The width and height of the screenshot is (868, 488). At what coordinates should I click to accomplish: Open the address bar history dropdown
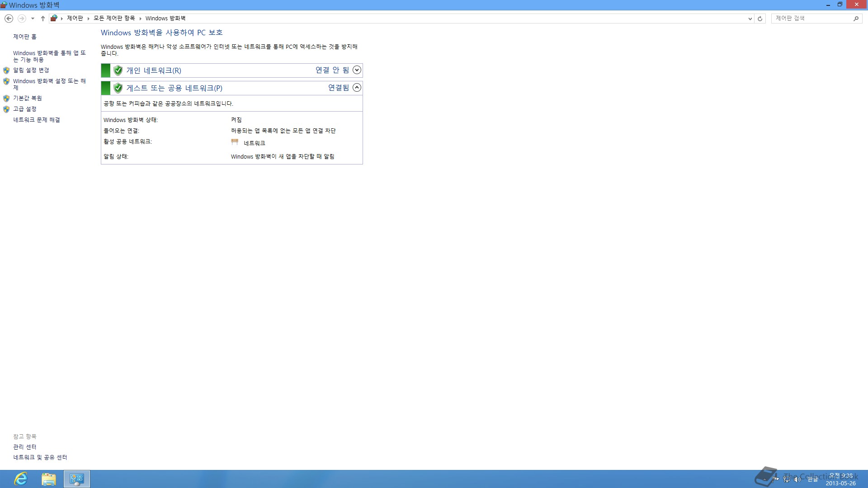coord(750,19)
